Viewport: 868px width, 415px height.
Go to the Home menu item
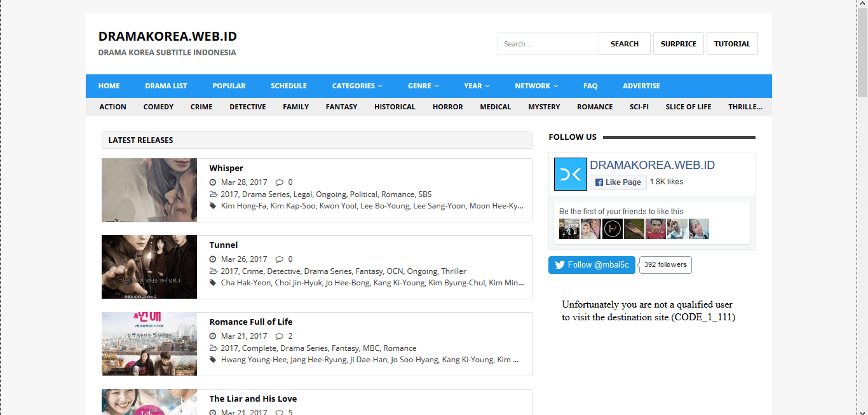[x=109, y=86]
